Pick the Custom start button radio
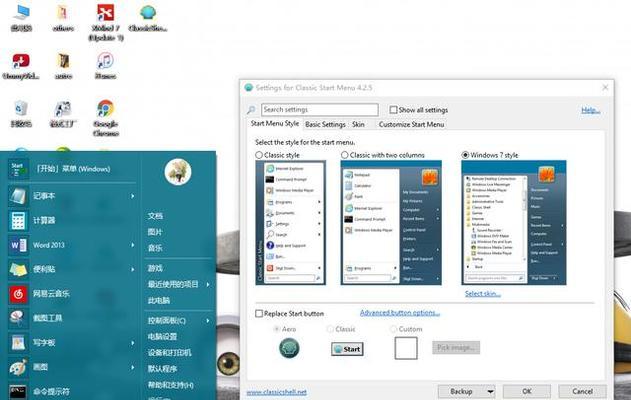This screenshot has width=631, height=400. (393, 329)
